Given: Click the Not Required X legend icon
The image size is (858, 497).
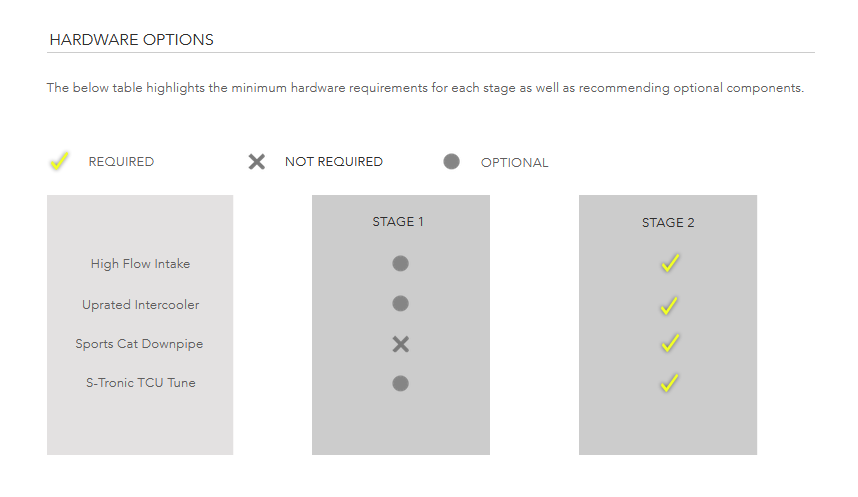Looking at the screenshot, I should point(257,161).
